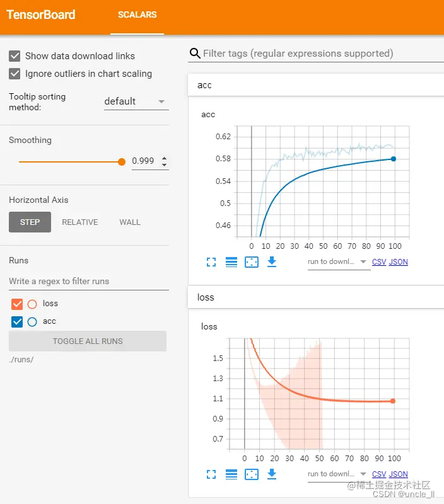Fit domain to data on loss chart

click(252, 474)
